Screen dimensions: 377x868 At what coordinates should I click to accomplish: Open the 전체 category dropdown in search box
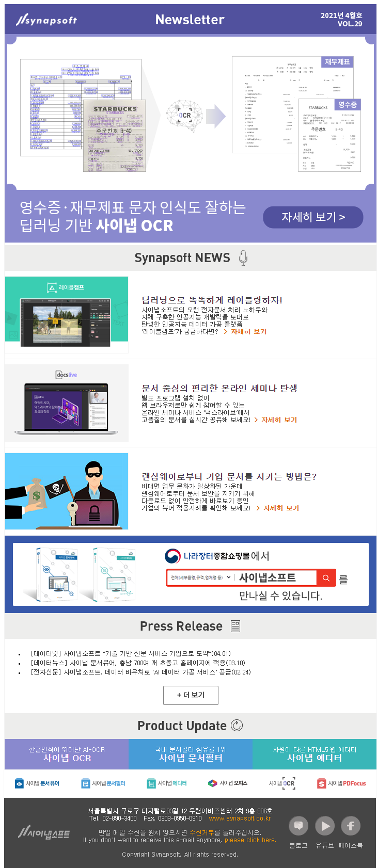(201, 577)
